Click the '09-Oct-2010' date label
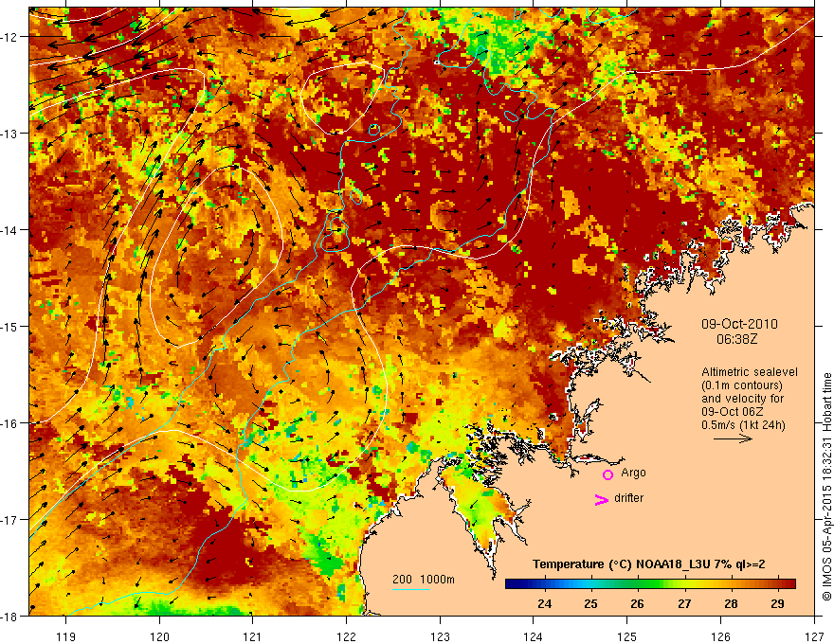834x644 pixels. coord(739,324)
